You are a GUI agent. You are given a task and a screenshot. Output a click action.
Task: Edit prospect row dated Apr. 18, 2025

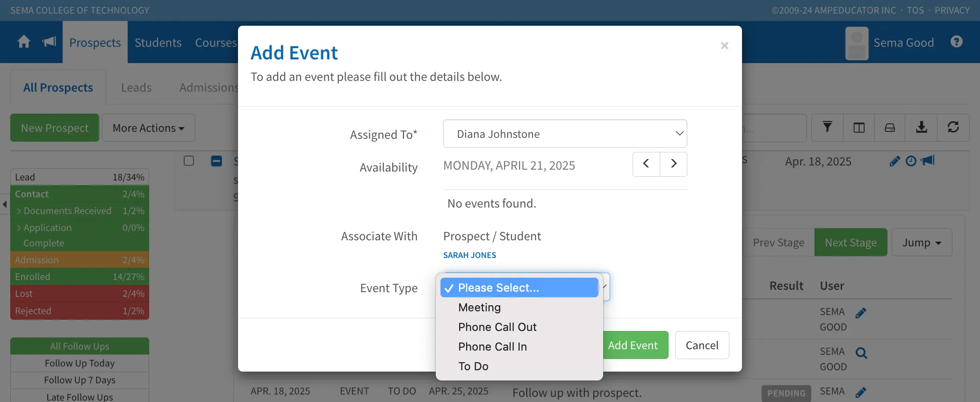[894, 161]
